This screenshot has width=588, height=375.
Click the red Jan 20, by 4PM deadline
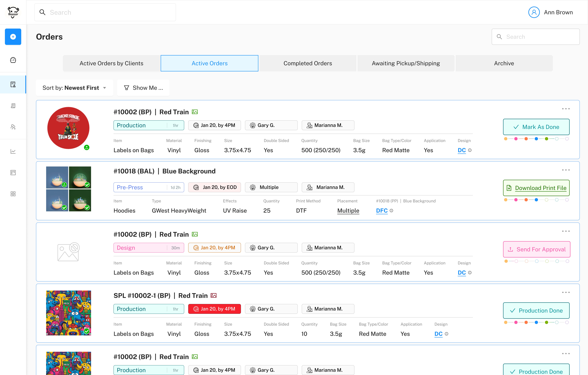point(214,309)
